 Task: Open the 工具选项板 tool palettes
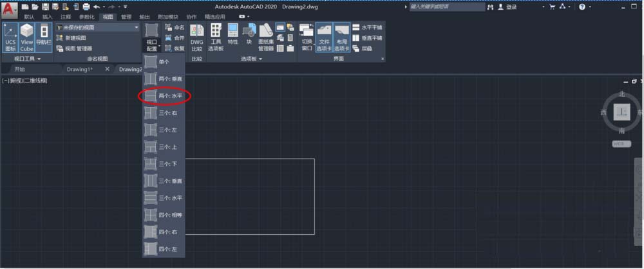(x=216, y=37)
